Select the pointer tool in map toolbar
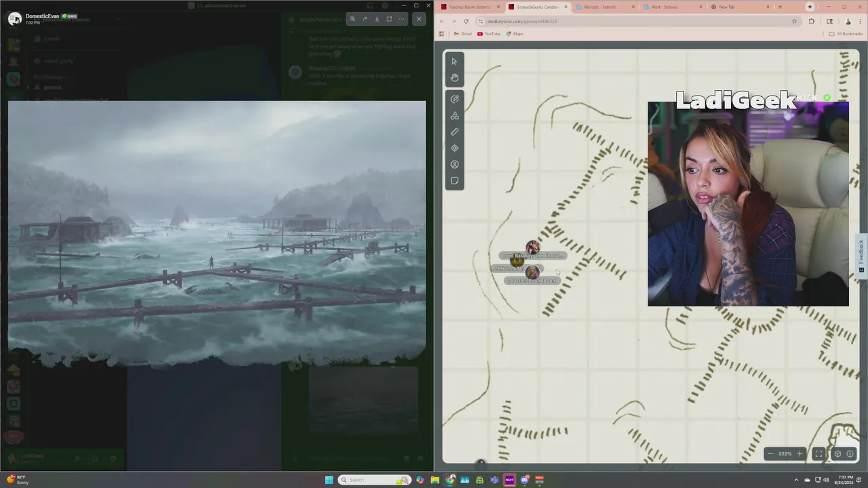Viewport: 868px width, 488px height. point(454,61)
